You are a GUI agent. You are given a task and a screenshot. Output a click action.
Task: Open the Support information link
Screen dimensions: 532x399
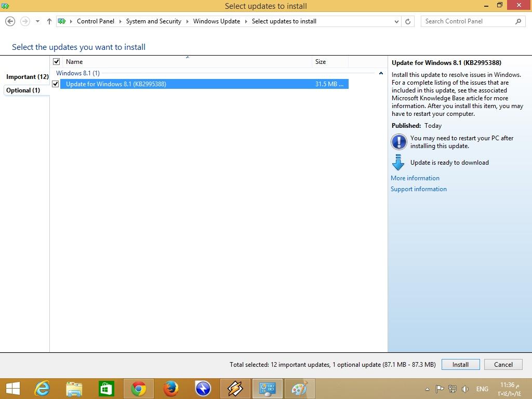tap(418, 189)
